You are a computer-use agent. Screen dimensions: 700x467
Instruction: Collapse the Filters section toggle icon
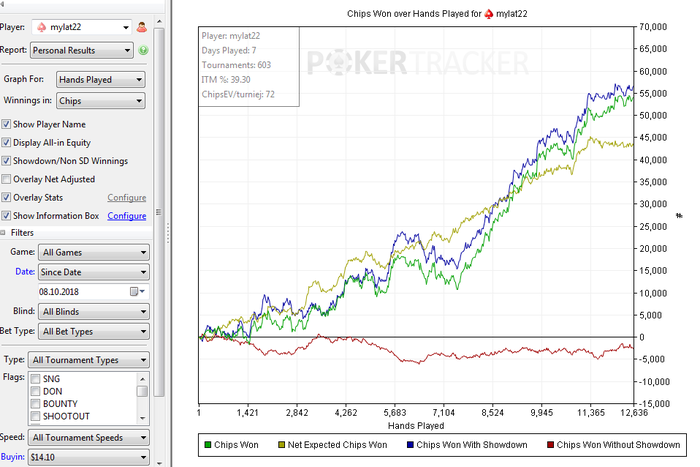pyautogui.click(x=3, y=233)
